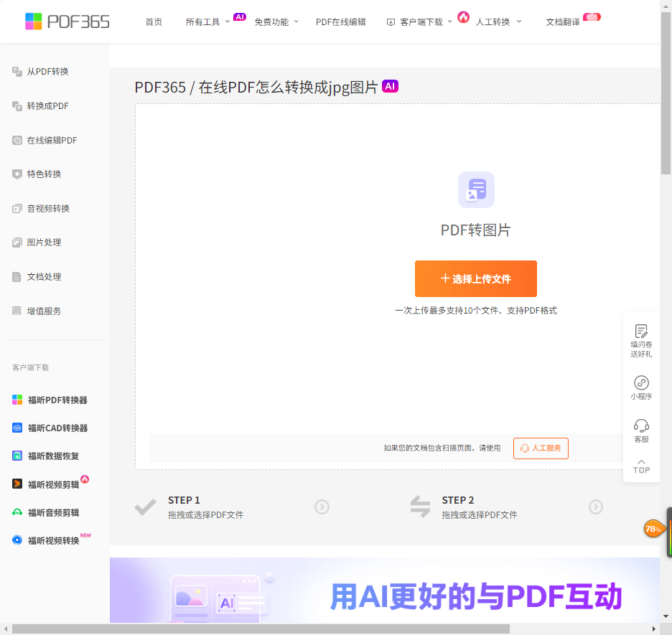Click the 福昕音频剪辑 app icon
This screenshot has width=672, height=635.
coord(17,512)
